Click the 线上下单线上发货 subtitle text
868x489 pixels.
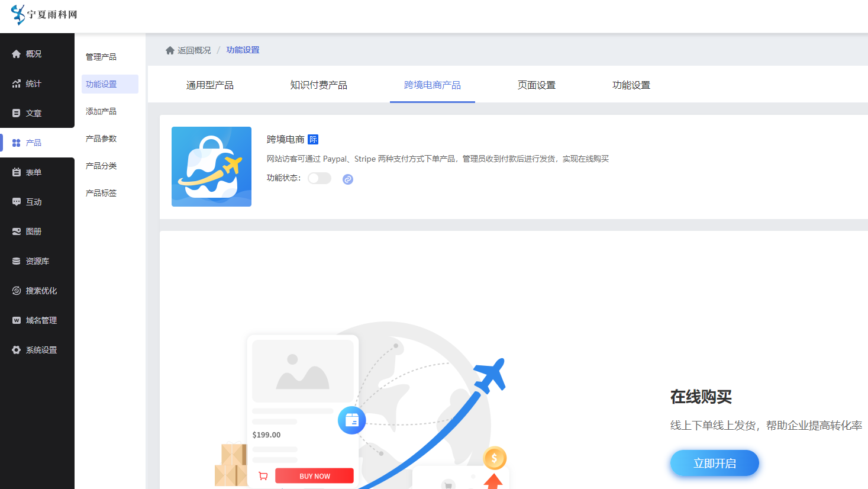point(766,425)
